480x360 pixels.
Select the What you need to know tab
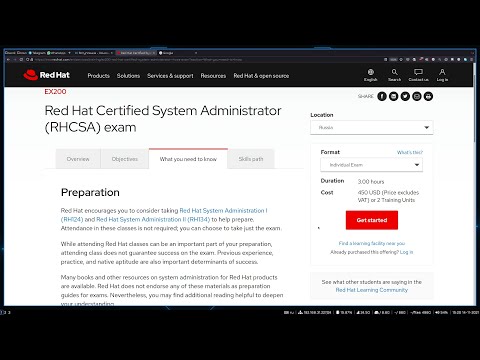point(188,159)
